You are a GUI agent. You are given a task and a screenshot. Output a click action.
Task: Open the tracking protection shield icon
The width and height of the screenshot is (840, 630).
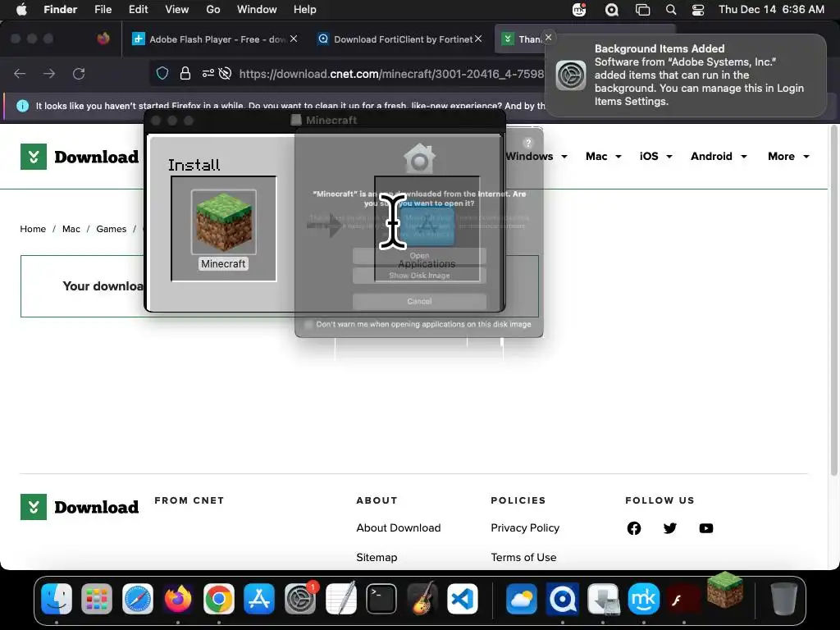coord(162,73)
